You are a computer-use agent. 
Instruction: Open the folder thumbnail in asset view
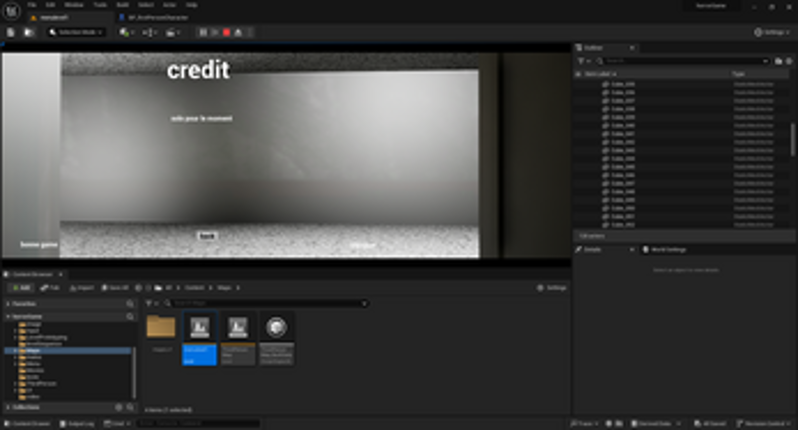click(x=161, y=327)
